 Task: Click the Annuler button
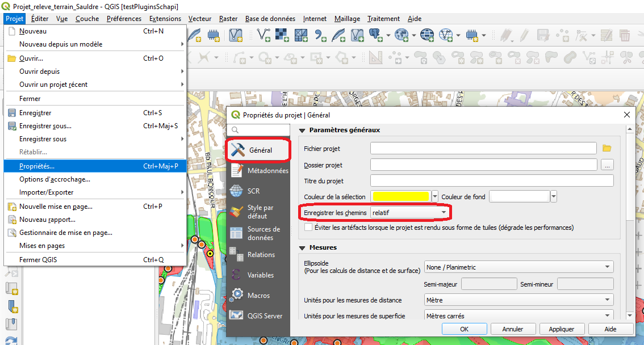(x=513, y=329)
